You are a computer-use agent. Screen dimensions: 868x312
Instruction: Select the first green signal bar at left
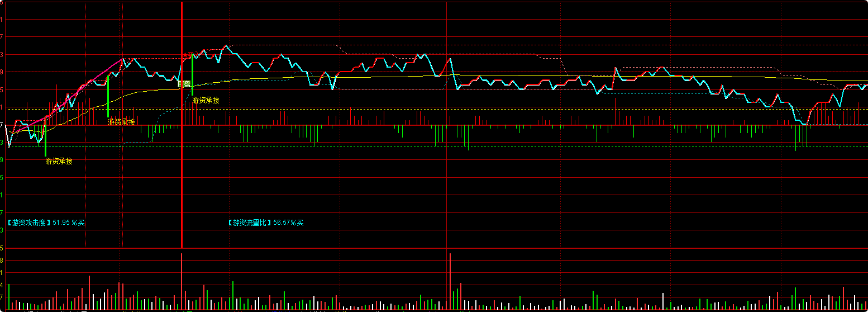pyautogui.click(x=45, y=137)
